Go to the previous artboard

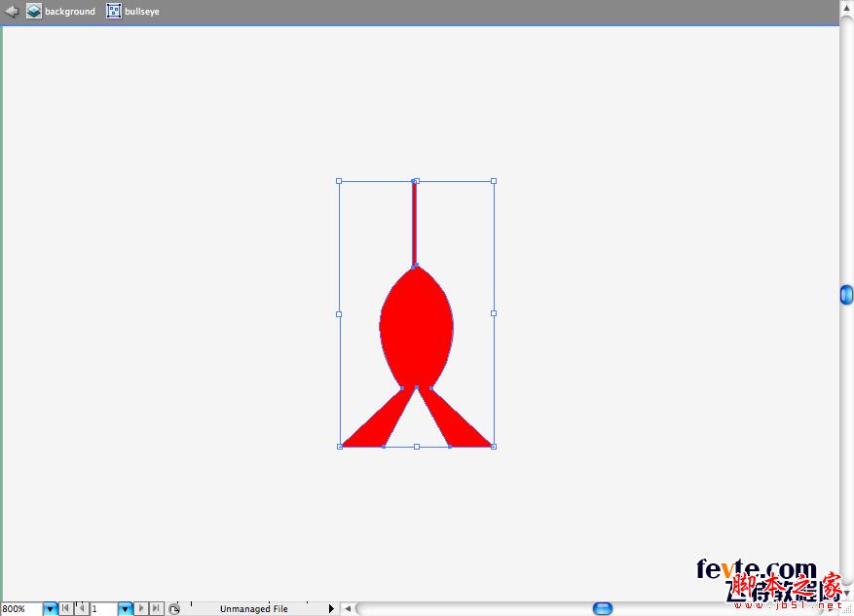(82, 608)
